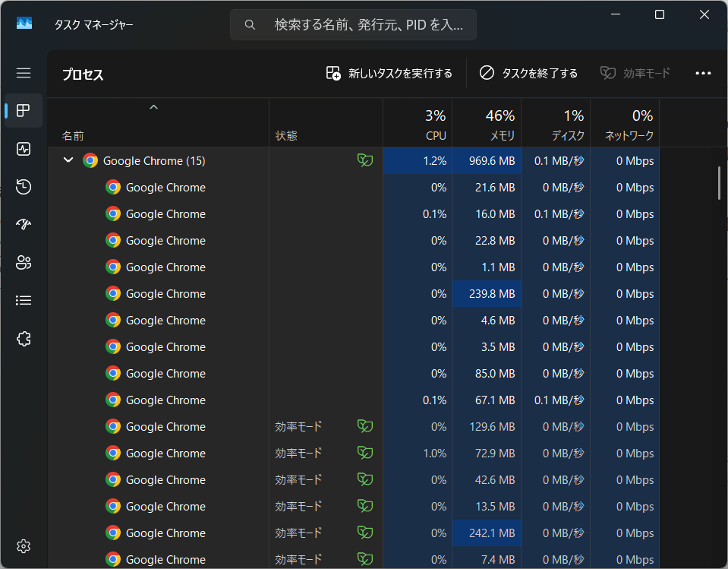Click the Chrome icon of the Google Chrome (15) group
This screenshot has width=728, height=569.
coord(90,161)
